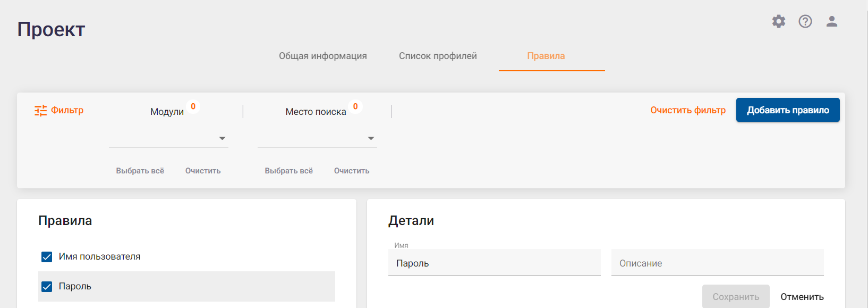Click Очистить under Место поиска
Screen dimensions: 868x308
pyautogui.click(x=352, y=171)
